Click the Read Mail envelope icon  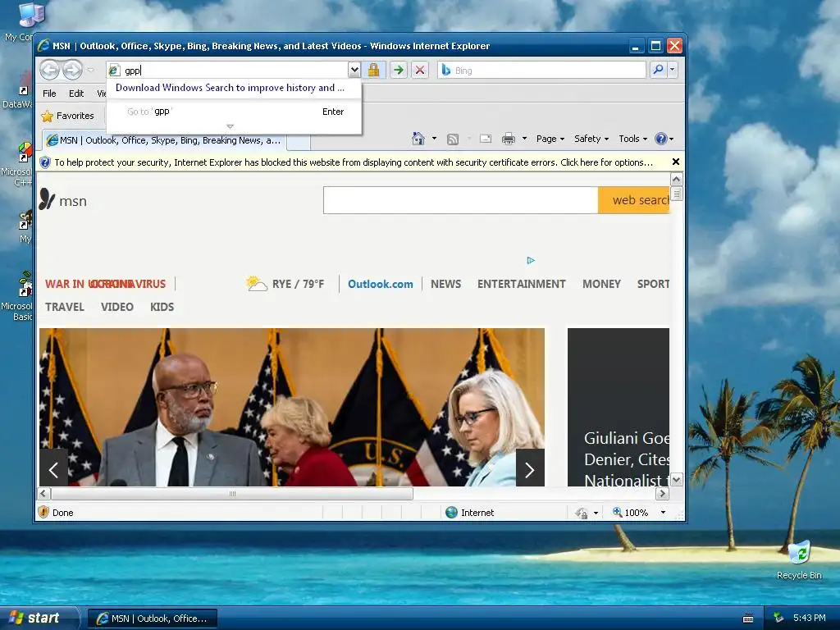coord(486,139)
